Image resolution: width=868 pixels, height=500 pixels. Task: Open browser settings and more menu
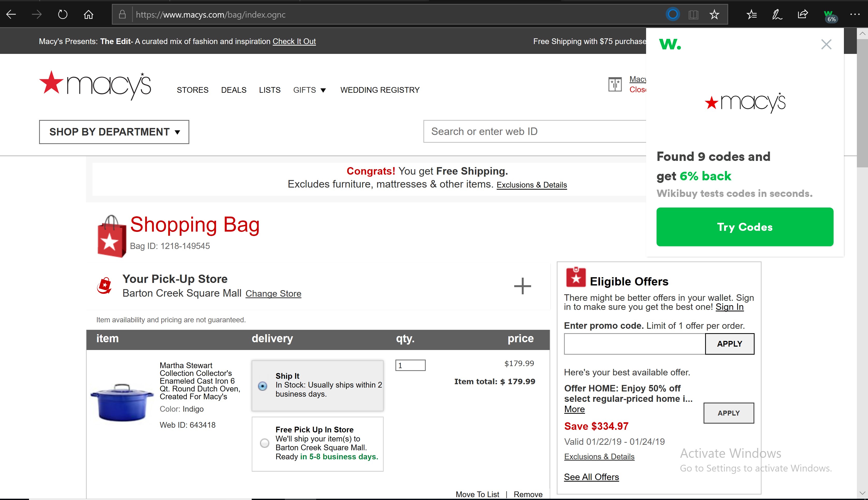click(855, 15)
